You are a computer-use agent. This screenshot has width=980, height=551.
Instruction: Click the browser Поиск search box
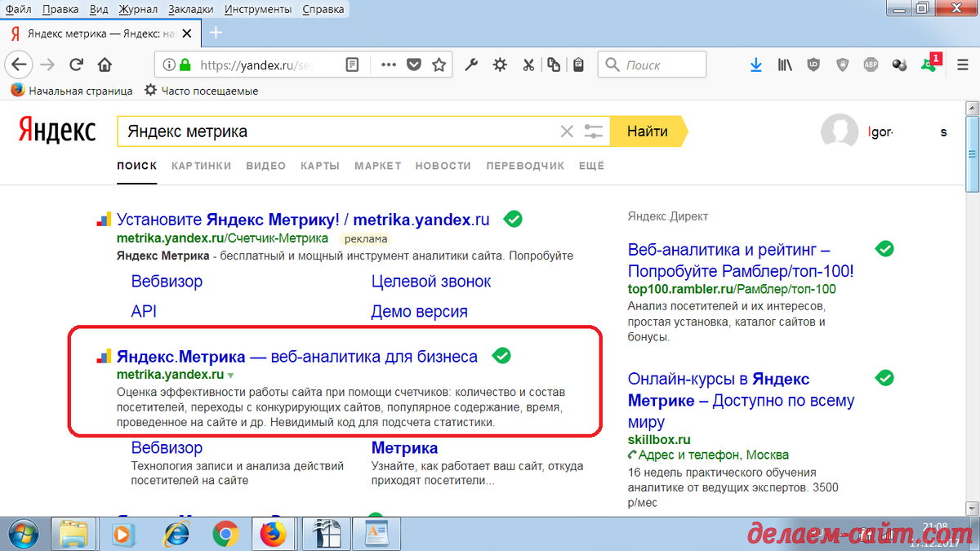[652, 64]
